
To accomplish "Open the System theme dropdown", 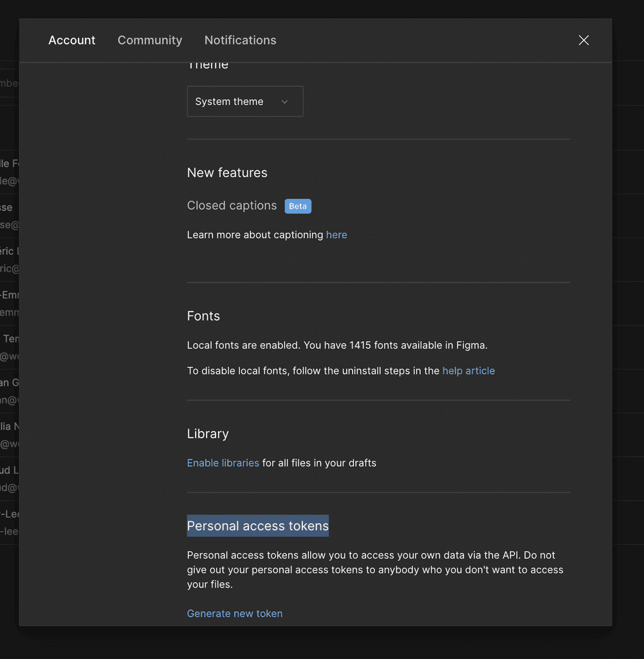I will tap(244, 101).
